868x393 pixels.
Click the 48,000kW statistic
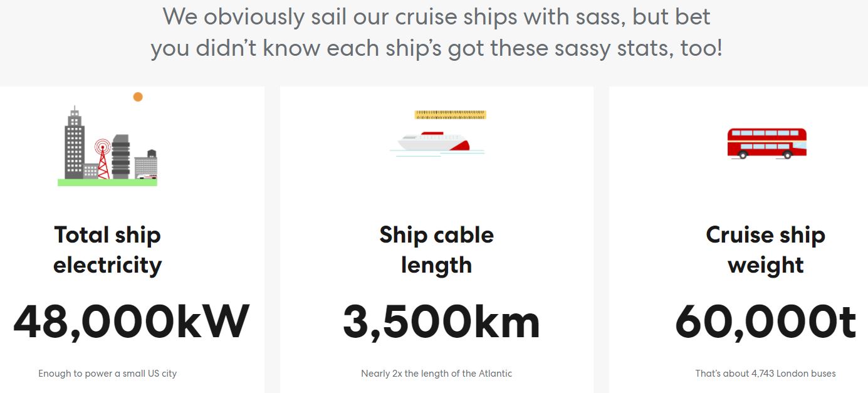[x=132, y=322]
